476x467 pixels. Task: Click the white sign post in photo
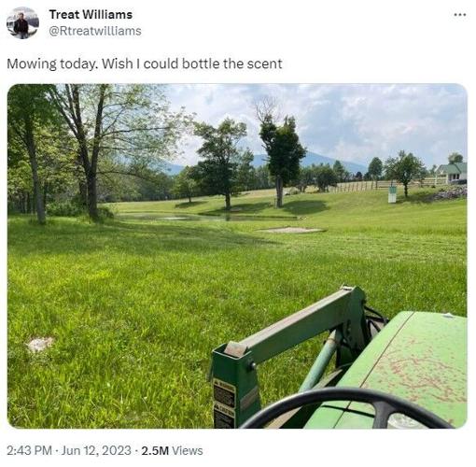[x=393, y=194]
